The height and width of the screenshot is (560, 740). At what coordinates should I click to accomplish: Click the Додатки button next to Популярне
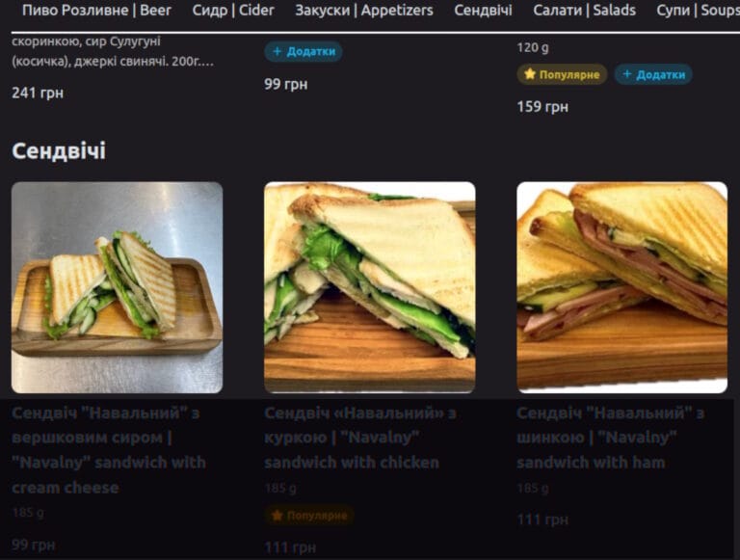click(x=653, y=74)
